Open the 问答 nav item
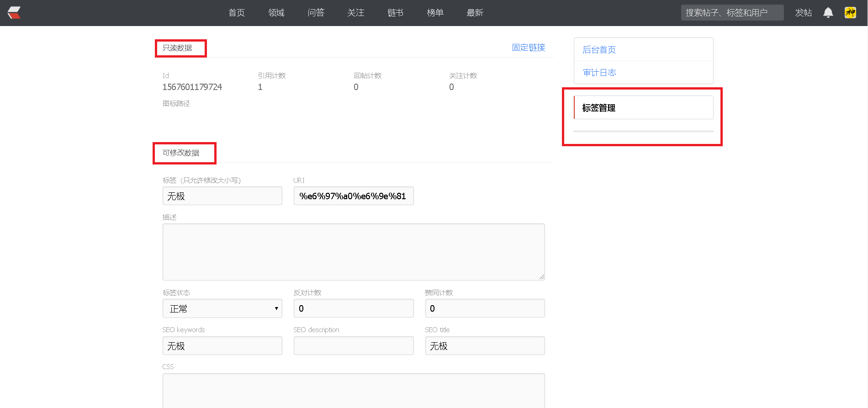Screen dimensions: 868x408 tap(316, 13)
